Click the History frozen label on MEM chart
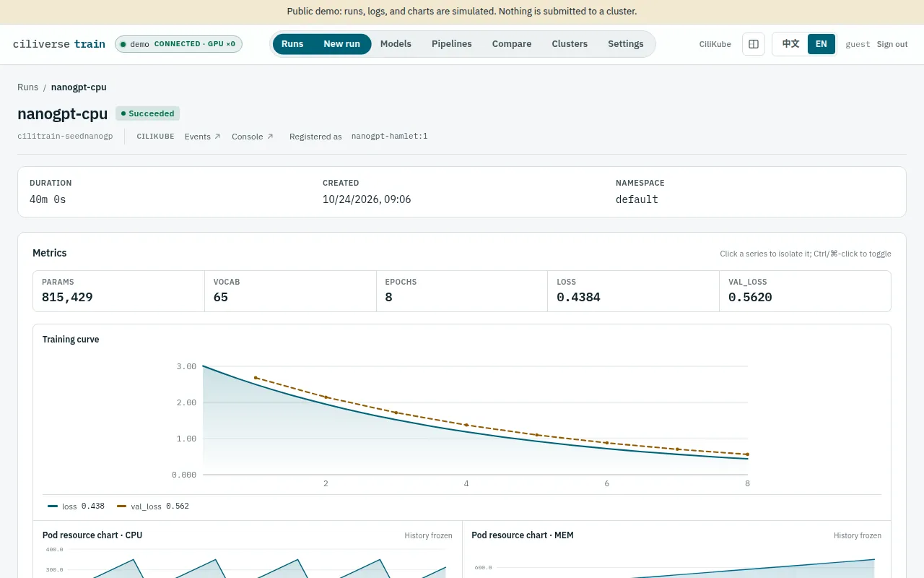This screenshot has height=578, width=924. tap(858, 536)
